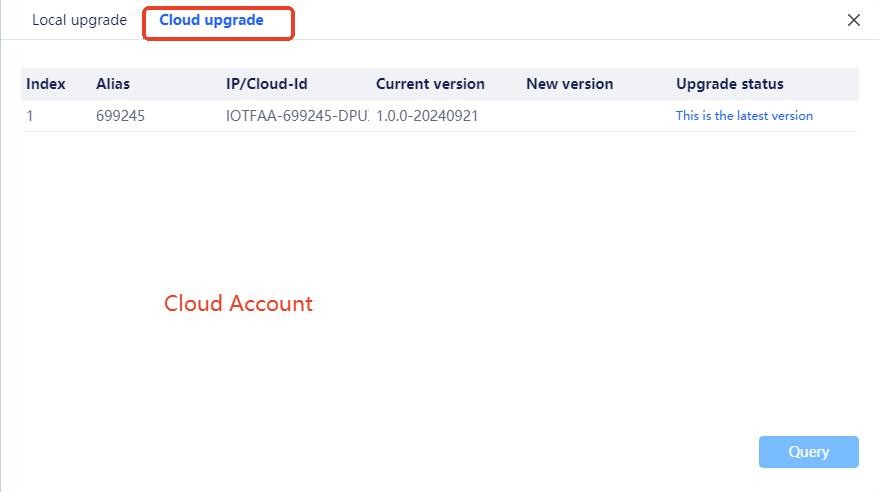The image size is (879, 492).
Task: Click the IP/Cloud-Id column header
Action: [266, 84]
